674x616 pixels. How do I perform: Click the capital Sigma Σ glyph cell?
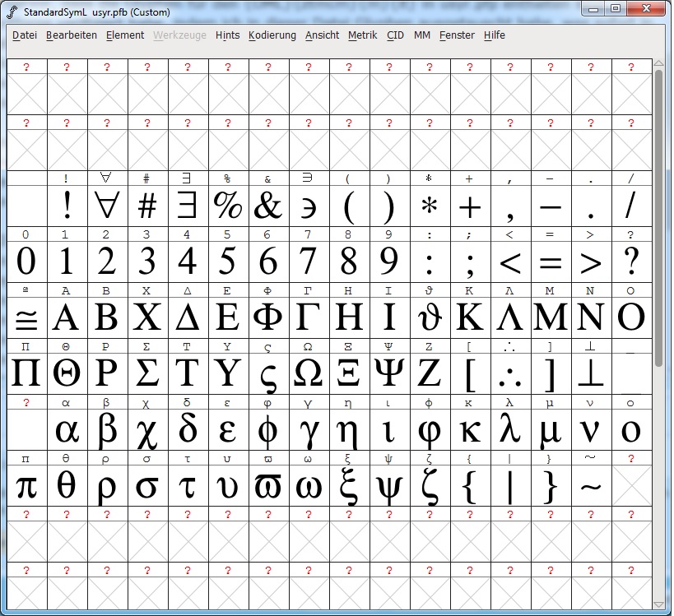pos(146,373)
